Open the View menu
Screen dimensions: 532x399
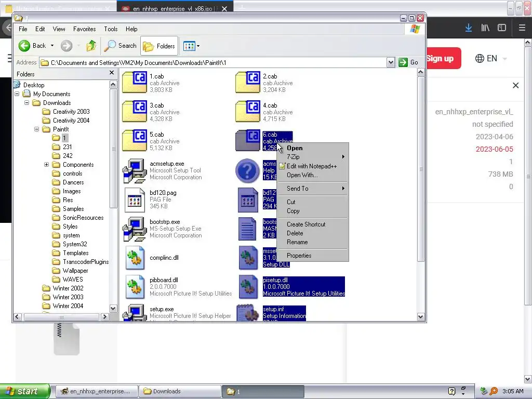click(59, 29)
